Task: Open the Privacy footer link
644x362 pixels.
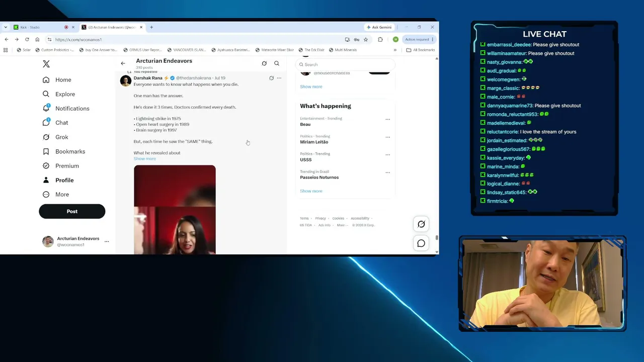Action: pyautogui.click(x=320, y=218)
